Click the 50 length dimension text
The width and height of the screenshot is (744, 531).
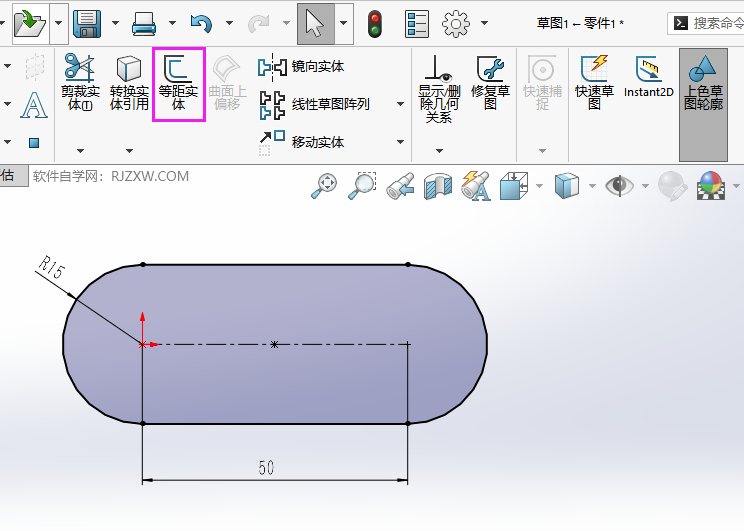tap(266, 468)
